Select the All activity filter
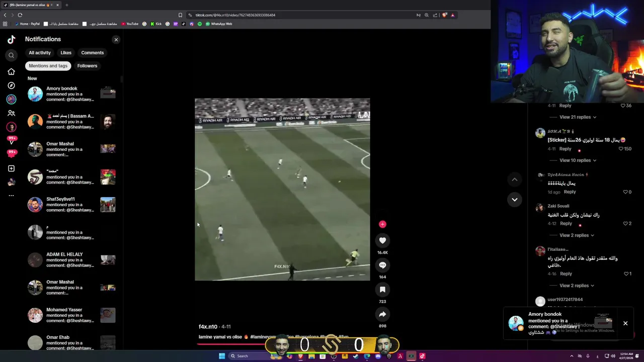The width and height of the screenshot is (644, 362). (40, 53)
